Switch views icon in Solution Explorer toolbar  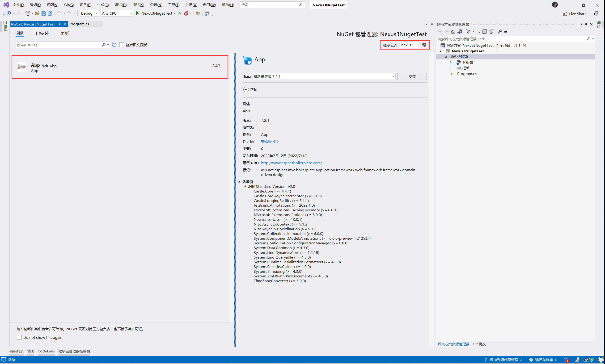[x=459, y=31]
